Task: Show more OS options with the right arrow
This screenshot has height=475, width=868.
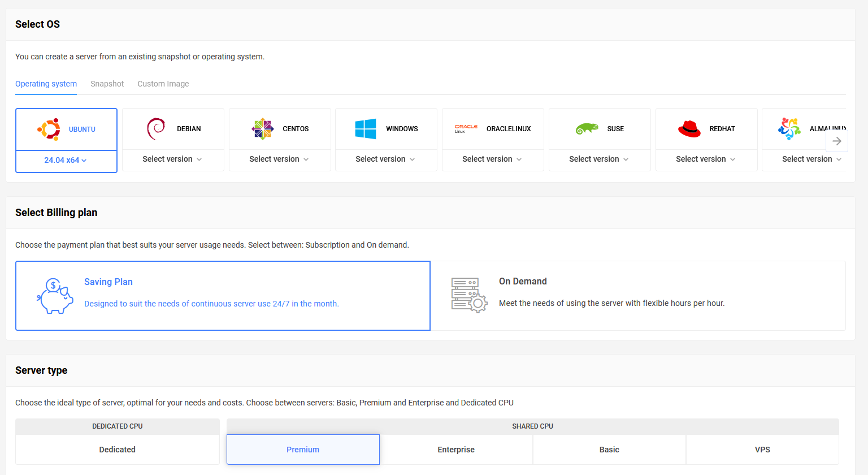Action: [x=837, y=141]
